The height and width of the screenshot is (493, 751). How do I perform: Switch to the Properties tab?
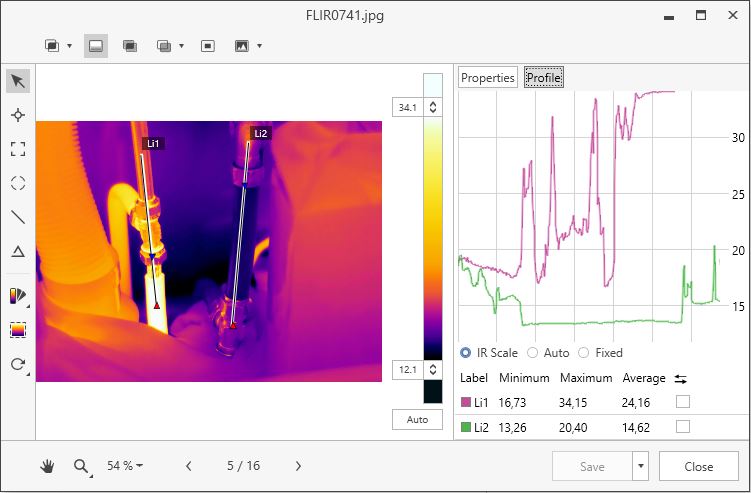(x=487, y=78)
